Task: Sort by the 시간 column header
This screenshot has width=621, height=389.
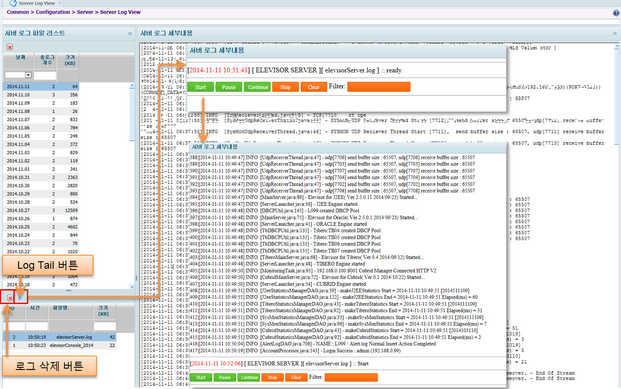Action: [36, 312]
